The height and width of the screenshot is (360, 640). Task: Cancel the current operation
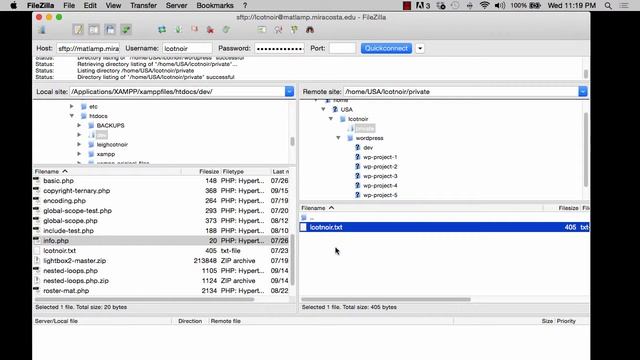tap(194, 30)
